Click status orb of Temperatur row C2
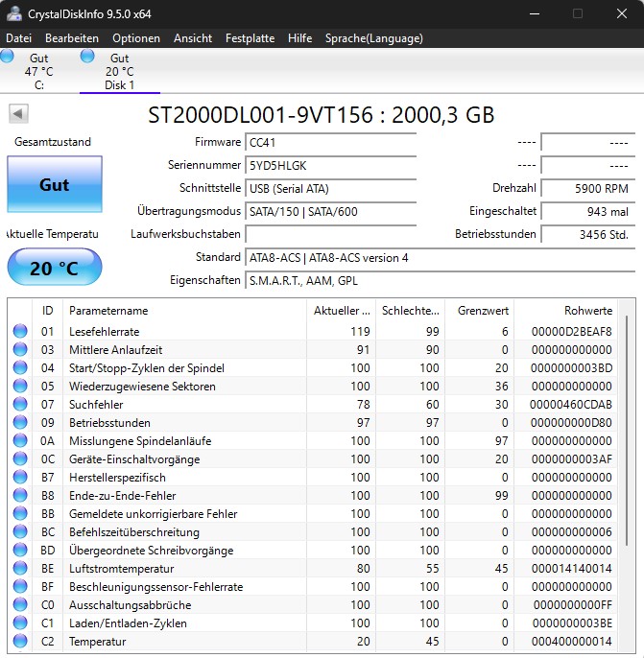This screenshot has height=658, width=644. click(x=20, y=641)
